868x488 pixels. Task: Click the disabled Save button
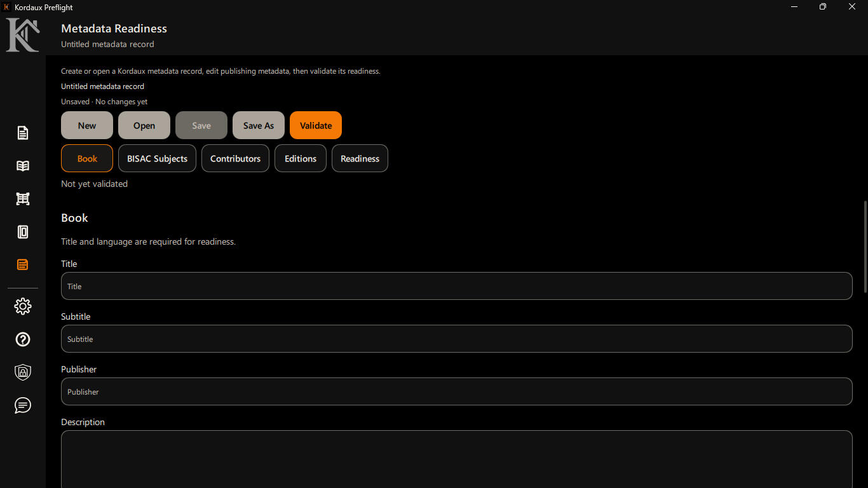pos(201,125)
